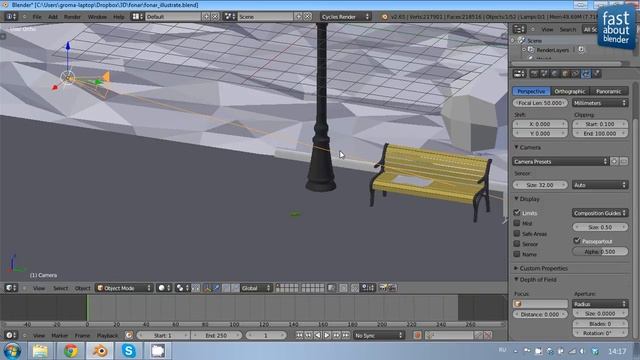Open the Outliner editor type selector
This screenshot has height=360, width=640.
519,29
